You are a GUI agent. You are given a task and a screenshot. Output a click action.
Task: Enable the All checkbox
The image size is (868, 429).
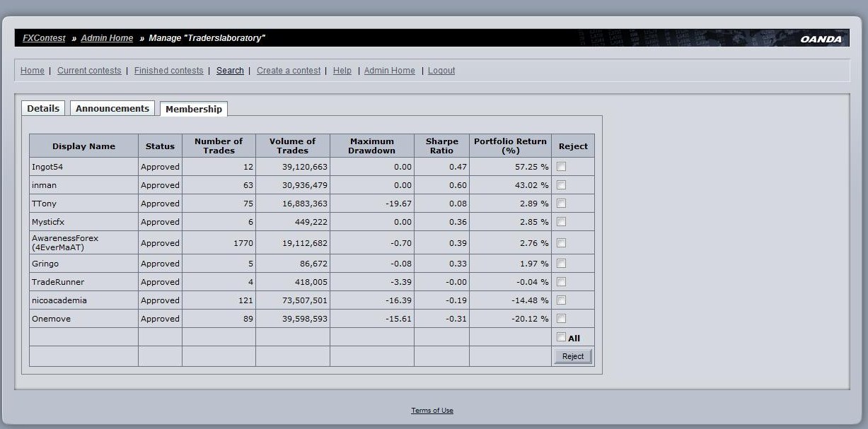click(561, 337)
